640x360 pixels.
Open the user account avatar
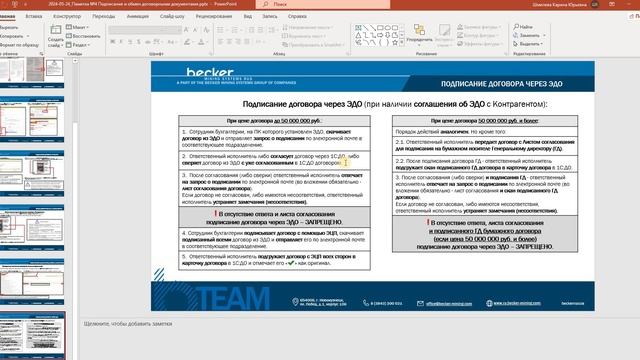595,4
